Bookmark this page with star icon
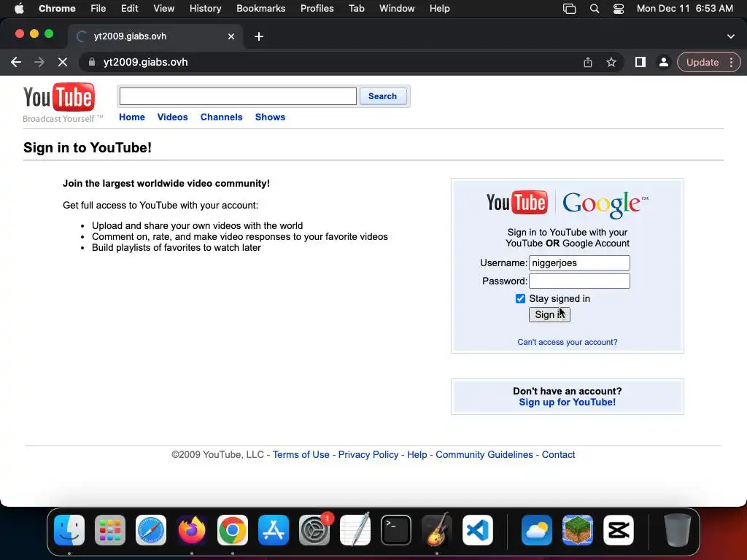 (611, 63)
